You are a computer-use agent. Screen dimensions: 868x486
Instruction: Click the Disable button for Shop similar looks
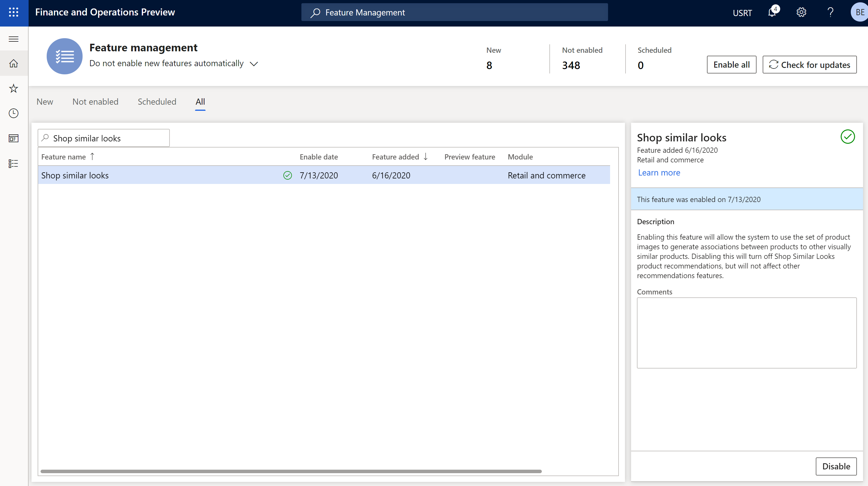(x=836, y=466)
